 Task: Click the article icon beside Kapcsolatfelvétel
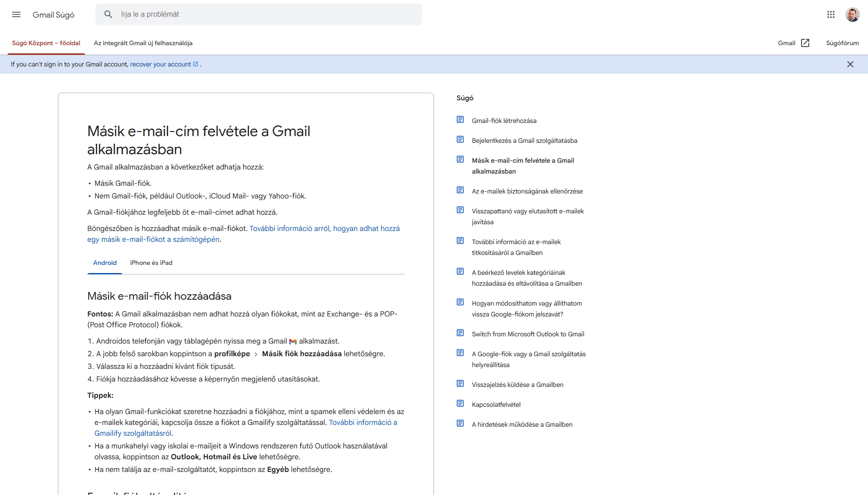tap(460, 403)
